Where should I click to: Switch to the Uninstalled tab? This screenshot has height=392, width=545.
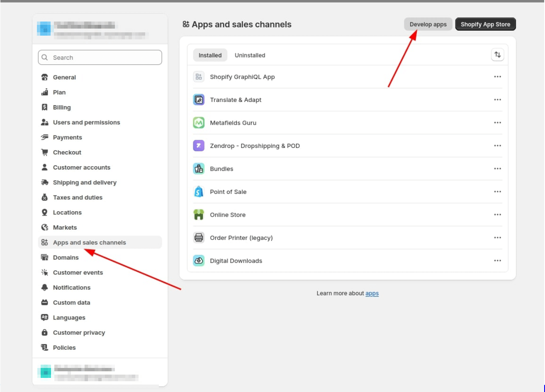point(250,55)
